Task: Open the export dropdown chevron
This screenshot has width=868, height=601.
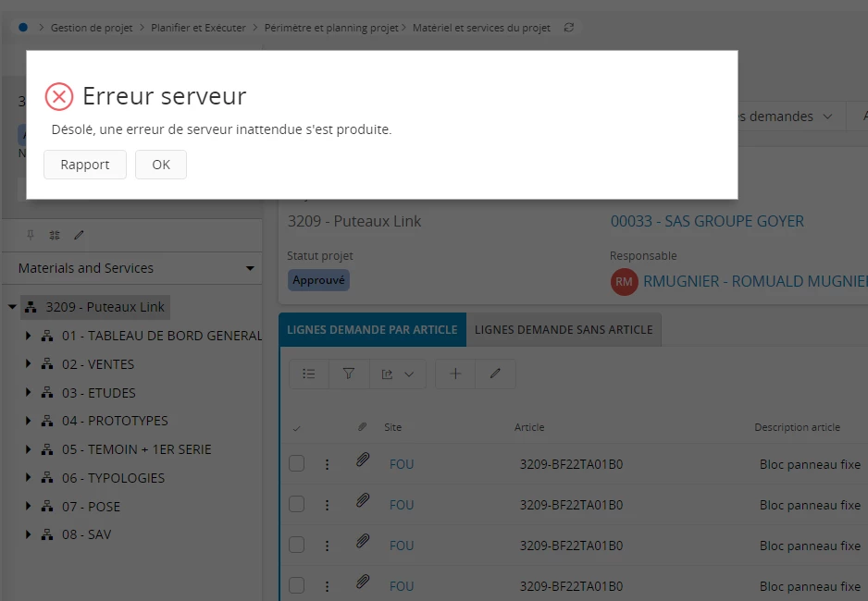Action: (x=409, y=374)
